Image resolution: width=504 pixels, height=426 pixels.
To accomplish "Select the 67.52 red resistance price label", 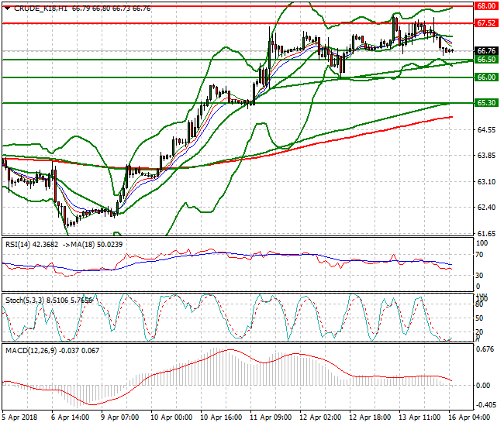I will [x=486, y=23].
